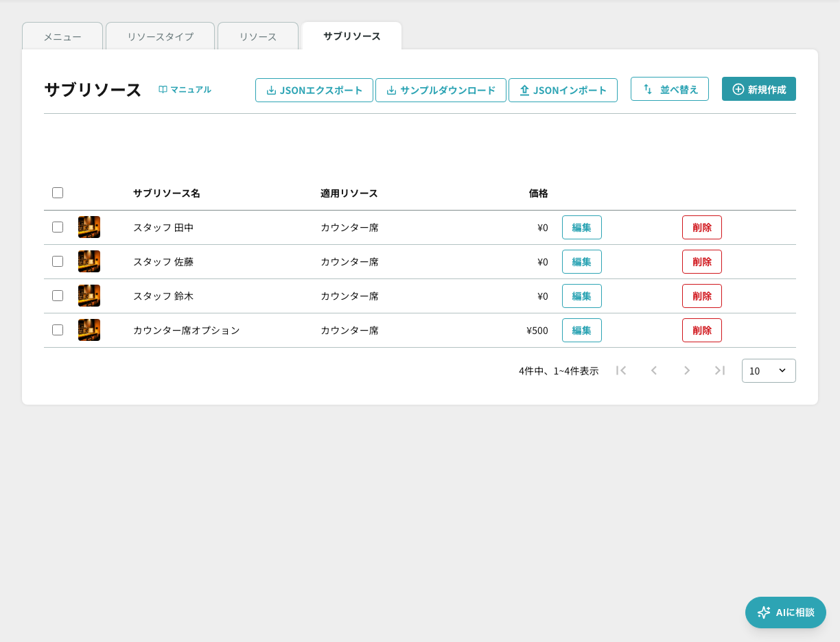This screenshot has height=642, width=840.
Task: Check the box for スタッフ 鈴木
Action: coord(58,296)
